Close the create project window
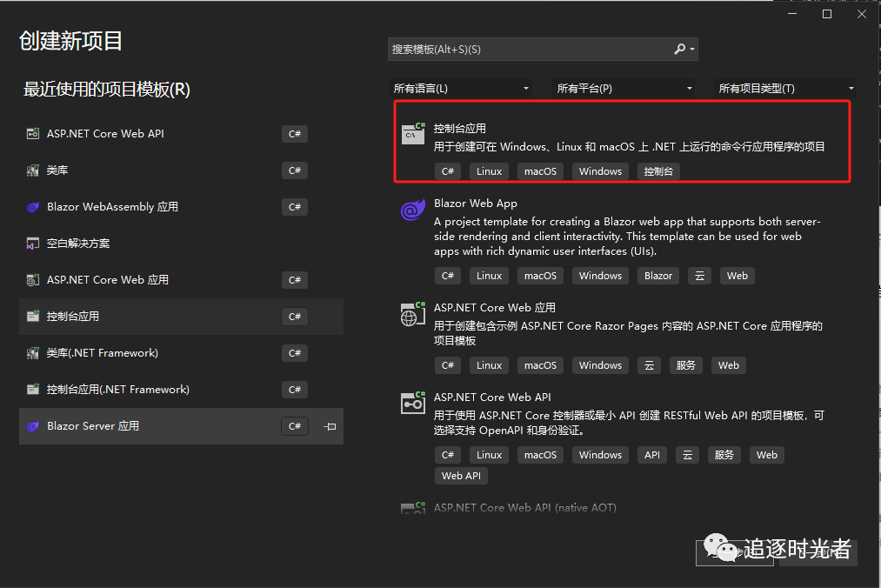This screenshot has width=881, height=588. (x=862, y=14)
